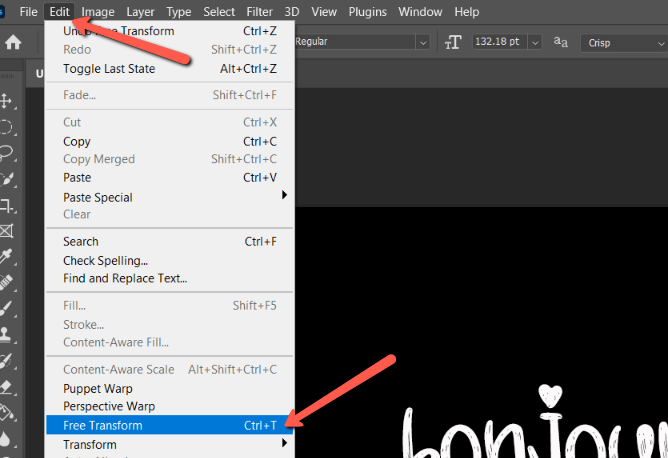Choose Toggle Last State
668x458 pixels.
[x=170, y=69]
